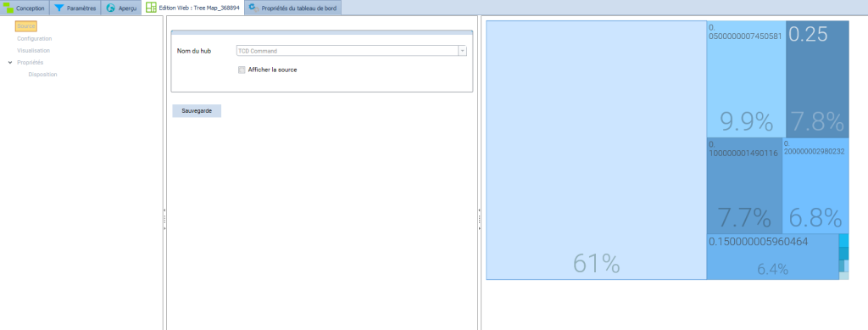
Task: Open the Propriétés du tableau de bord tab
Action: point(292,8)
